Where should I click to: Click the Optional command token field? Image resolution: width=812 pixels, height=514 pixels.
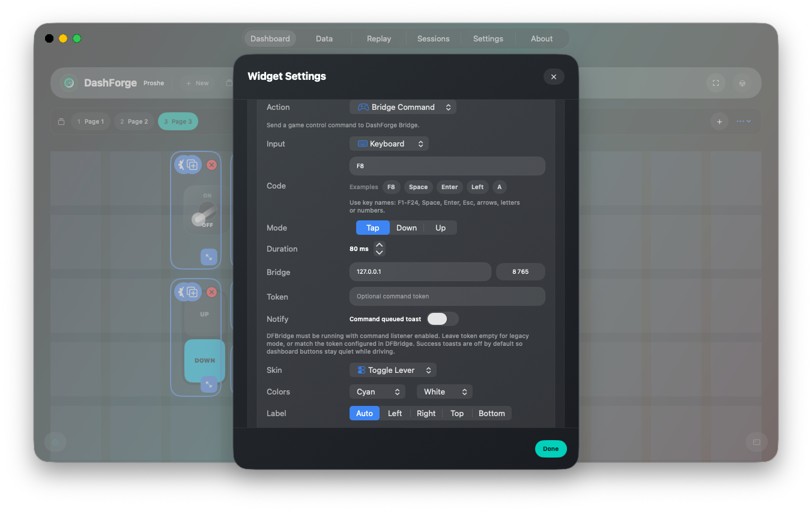[x=447, y=296]
